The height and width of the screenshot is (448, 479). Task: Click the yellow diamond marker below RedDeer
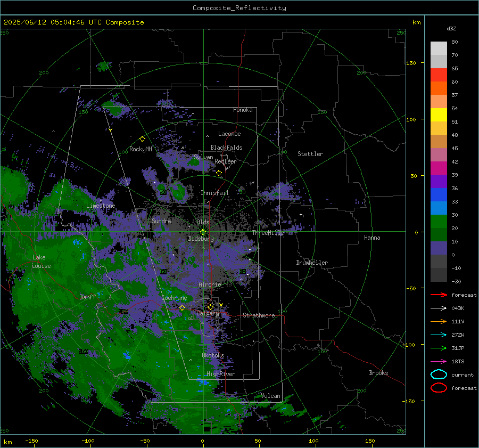click(219, 173)
